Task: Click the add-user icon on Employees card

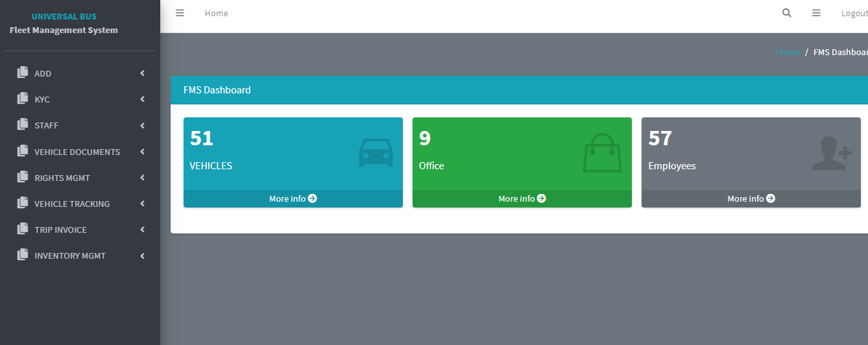Action: coord(831,154)
